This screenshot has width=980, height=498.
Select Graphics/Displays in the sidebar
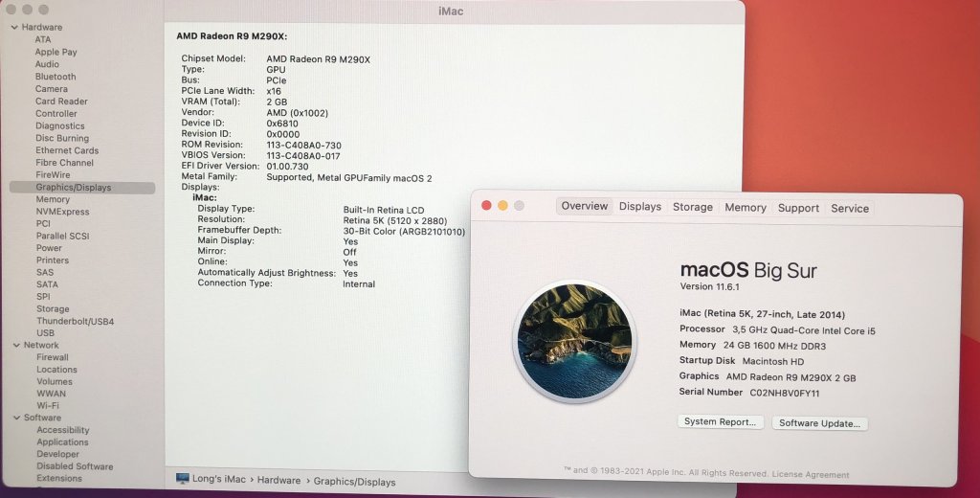coord(82,187)
